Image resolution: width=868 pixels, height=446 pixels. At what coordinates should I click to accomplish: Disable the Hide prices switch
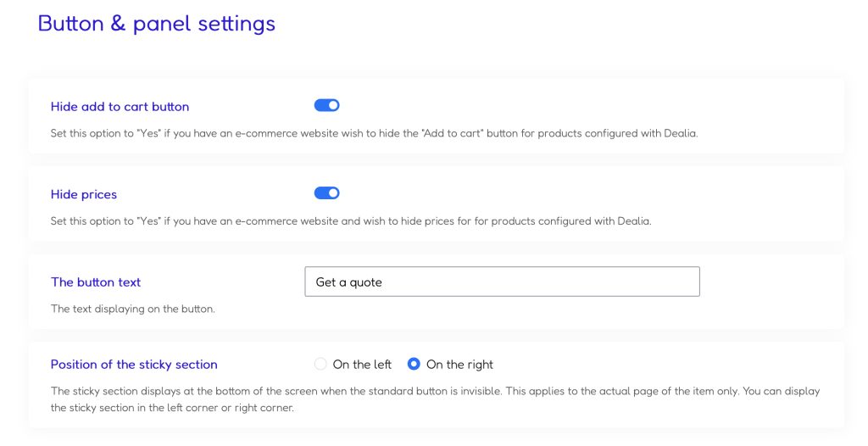click(x=326, y=192)
